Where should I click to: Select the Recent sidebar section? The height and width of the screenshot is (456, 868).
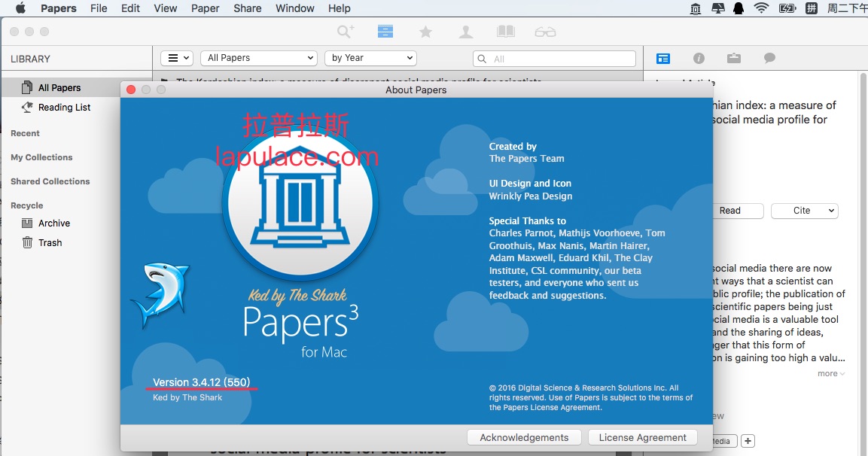[25, 133]
